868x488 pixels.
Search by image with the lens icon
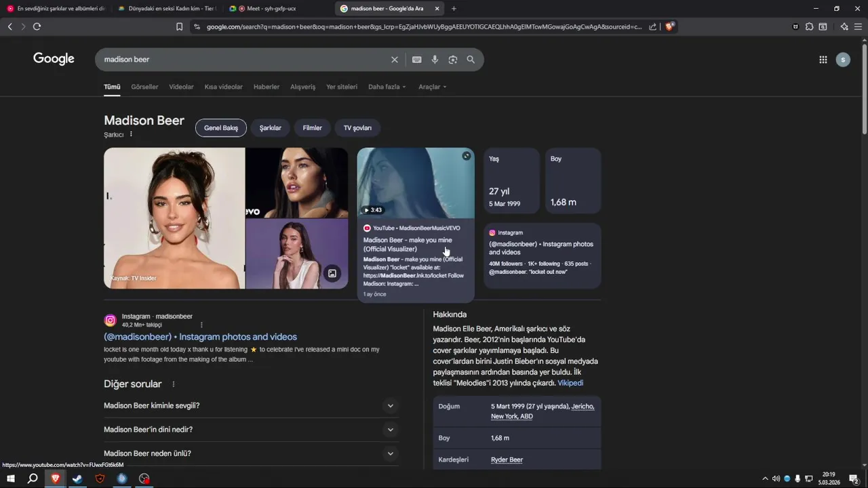coord(453,60)
